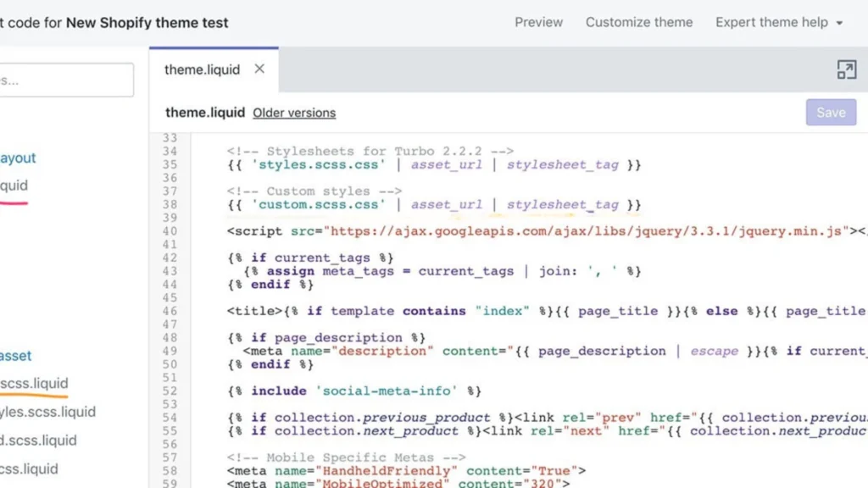The height and width of the screenshot is (488, 868).
Task: Expand the code editor to fullscreen
Action: (847, 71)
